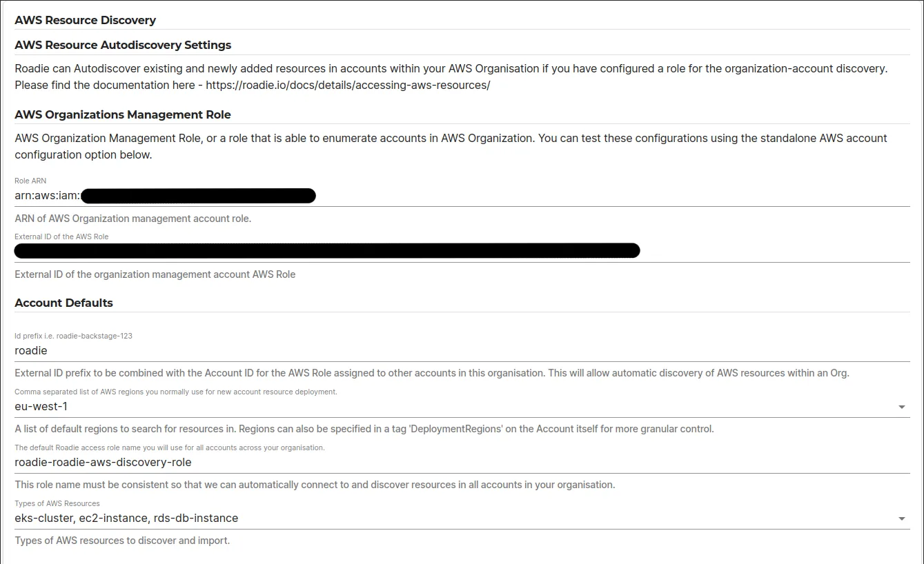924x564 pixels.
Task: Click the Role ARN input field
Action: point(414,196)
